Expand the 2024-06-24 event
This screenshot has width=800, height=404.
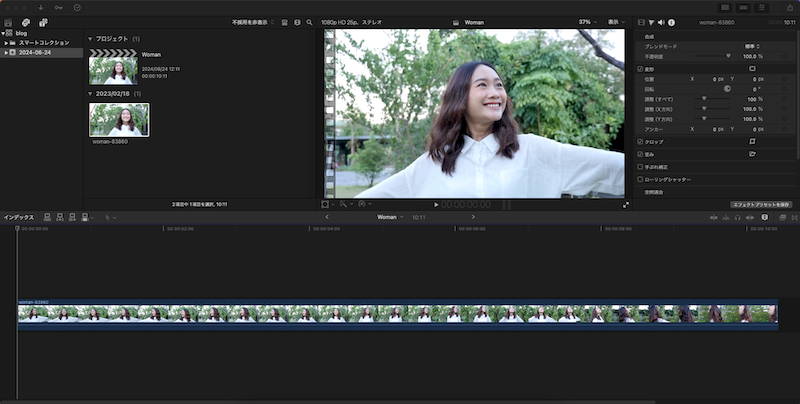(6, 53)
